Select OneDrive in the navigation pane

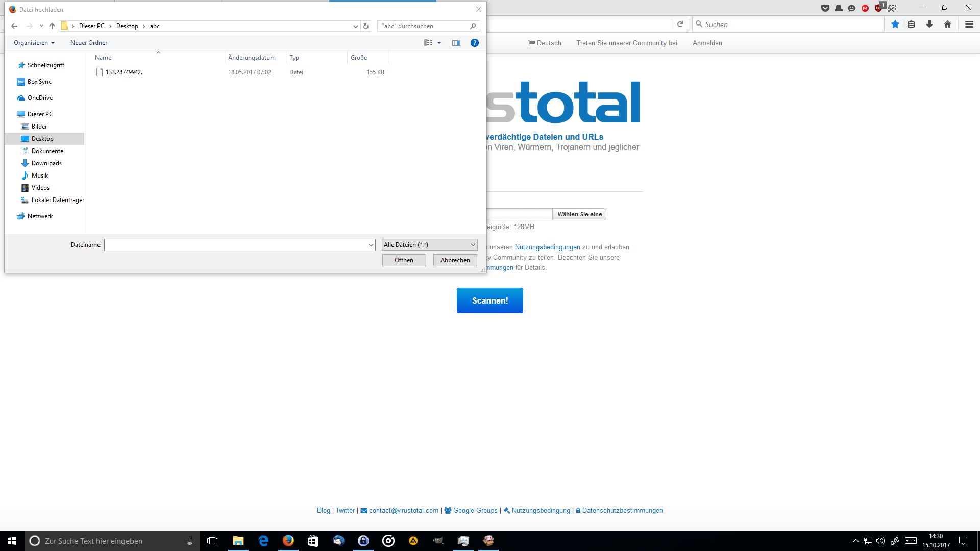(x=40, y=98)
